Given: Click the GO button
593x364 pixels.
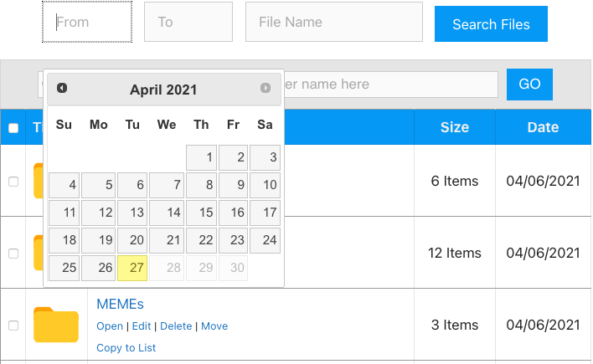Looking at the screenshot, I should tap(529, 85).
